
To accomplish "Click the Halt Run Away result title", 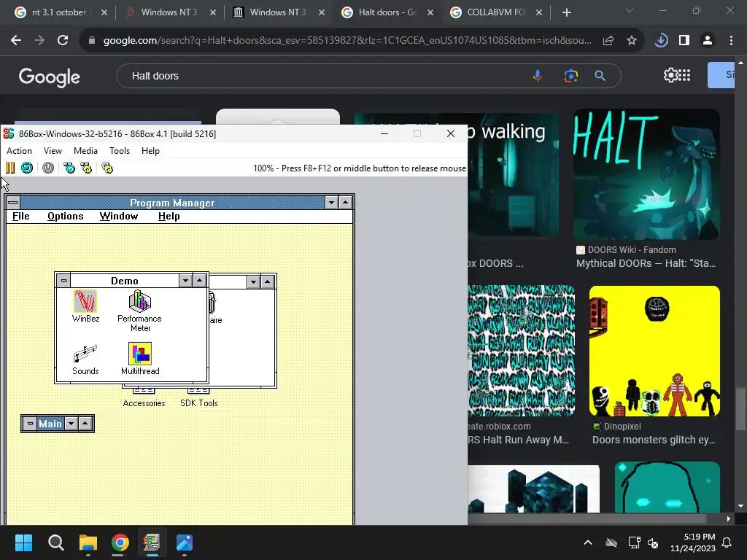I will tap(519, 440).
